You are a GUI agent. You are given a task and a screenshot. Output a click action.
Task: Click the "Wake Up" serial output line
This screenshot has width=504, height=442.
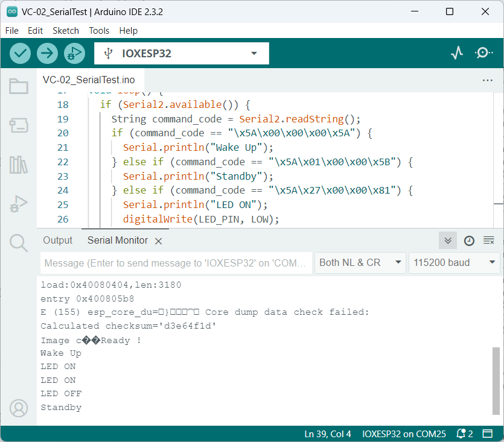click(61, 353)
